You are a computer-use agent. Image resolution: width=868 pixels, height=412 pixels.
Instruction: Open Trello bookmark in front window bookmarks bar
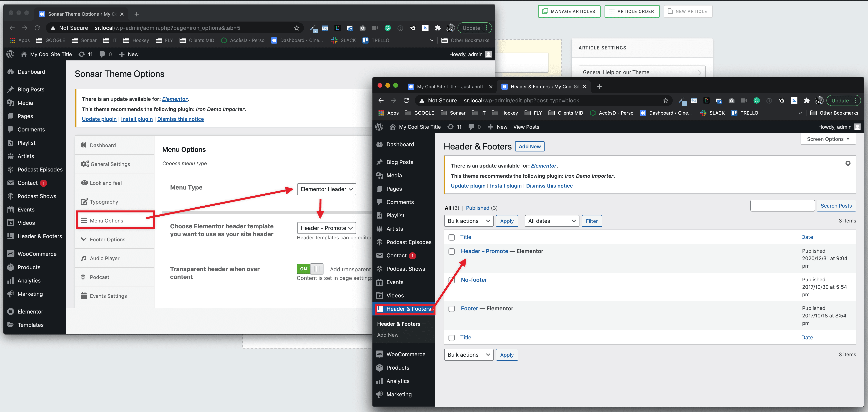click(745, 113)
